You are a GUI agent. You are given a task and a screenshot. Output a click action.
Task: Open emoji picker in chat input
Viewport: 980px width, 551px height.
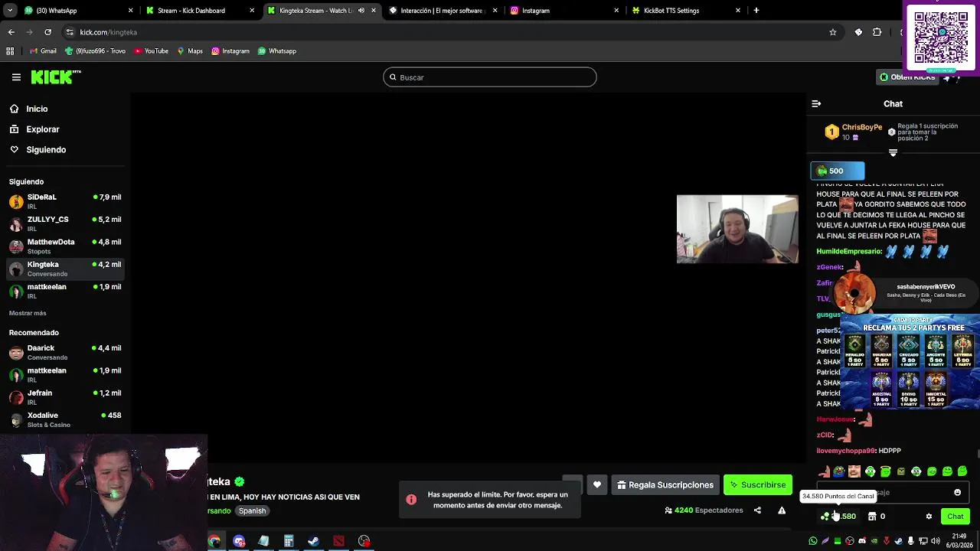click(x=957, y=493)
